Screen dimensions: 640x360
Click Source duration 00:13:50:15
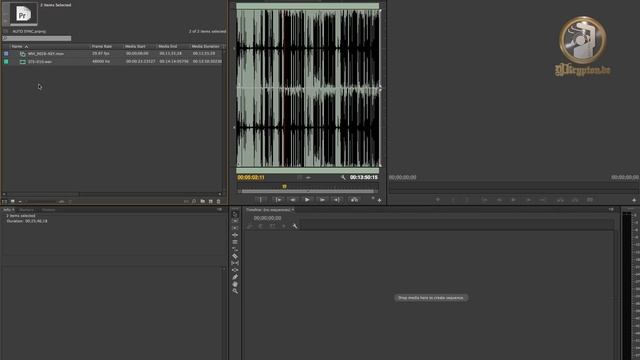pyautogui.click(x=364, y=178)
